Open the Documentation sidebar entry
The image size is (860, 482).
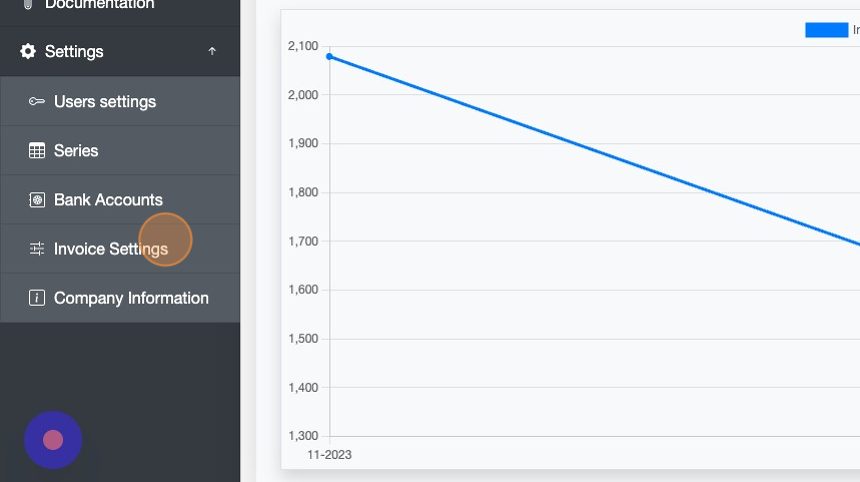[x=100, y=5]
